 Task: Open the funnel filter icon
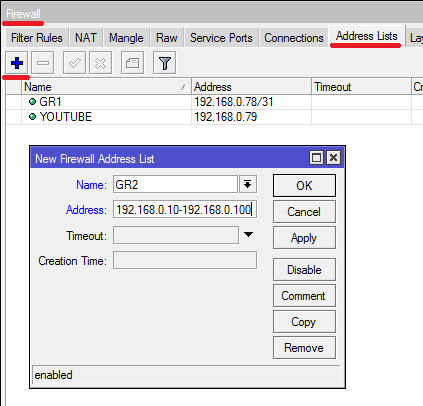165,63
